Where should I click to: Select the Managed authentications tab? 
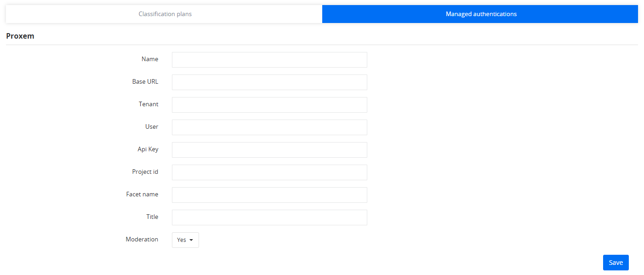(x=480, y=14)
